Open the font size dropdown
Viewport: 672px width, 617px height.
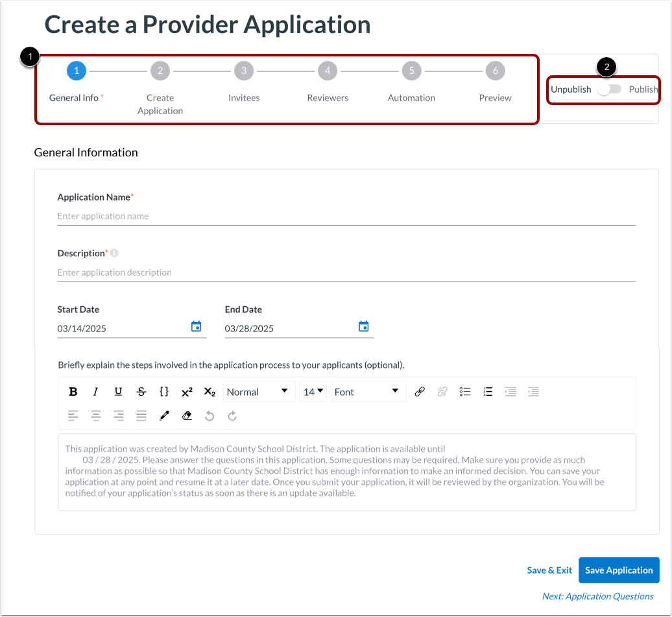pyautogui.click(x=313, y=391)
